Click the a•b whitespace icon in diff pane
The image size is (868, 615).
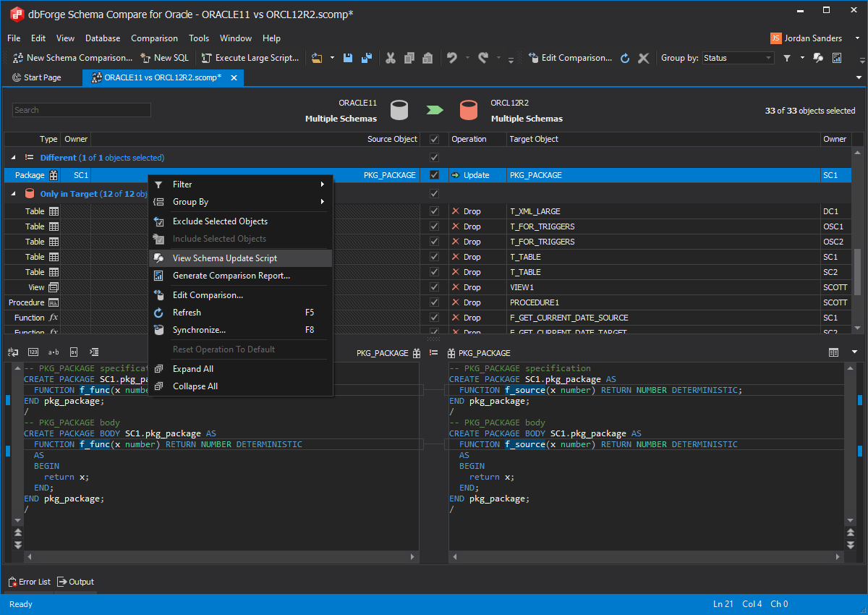54,352
